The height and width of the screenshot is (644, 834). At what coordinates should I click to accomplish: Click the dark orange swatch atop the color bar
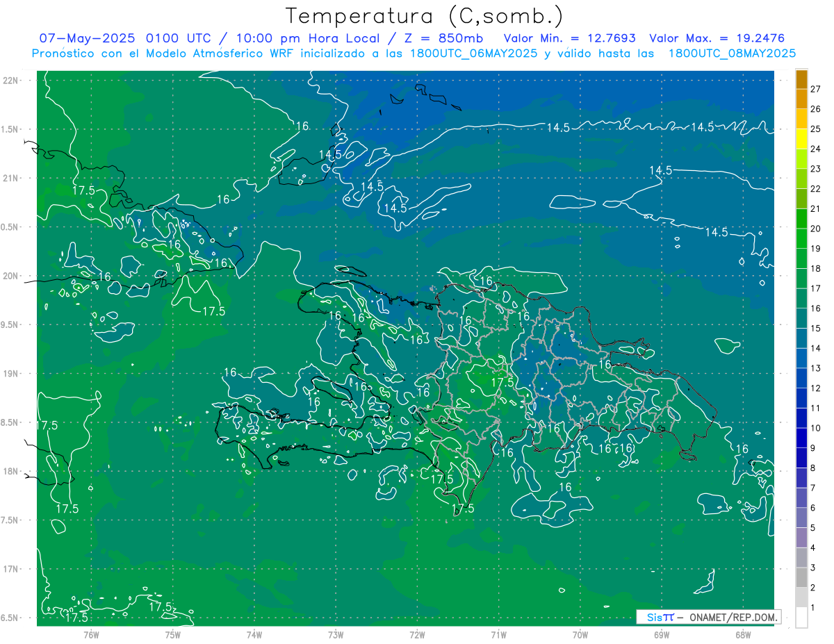801,79
